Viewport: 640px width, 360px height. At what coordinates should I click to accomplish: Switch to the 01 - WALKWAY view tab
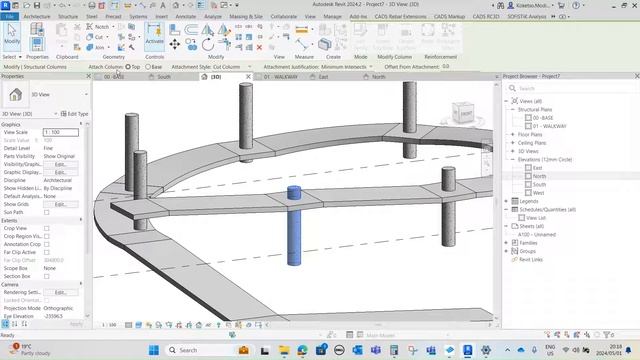tap(280, 76)
